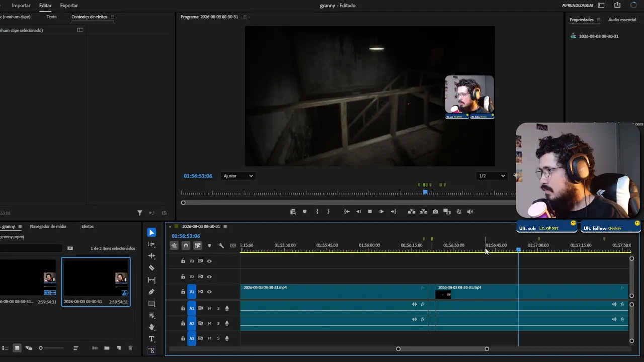Toggle insert sequences as nests button
Screen dimensions: 644x362
[x=174, y=245]
